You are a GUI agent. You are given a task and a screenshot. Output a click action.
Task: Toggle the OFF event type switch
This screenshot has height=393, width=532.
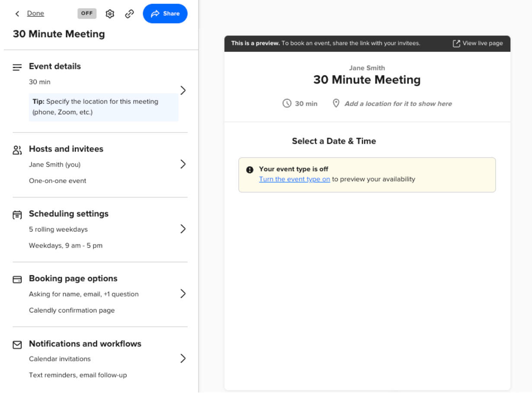click(87, 13)
